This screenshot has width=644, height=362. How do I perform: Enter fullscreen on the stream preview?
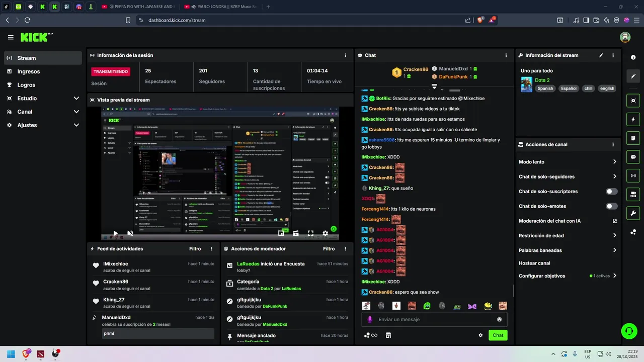point(310,233)
